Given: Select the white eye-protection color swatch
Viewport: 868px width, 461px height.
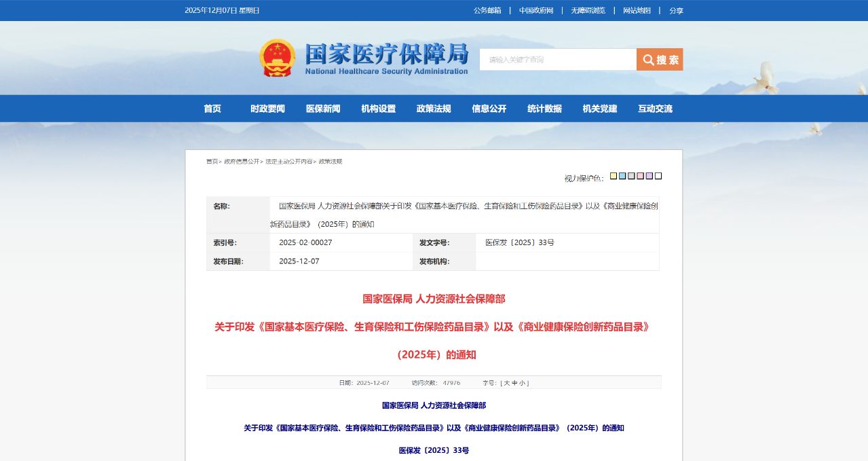Looking at the screenshot, I should point(658,177).
